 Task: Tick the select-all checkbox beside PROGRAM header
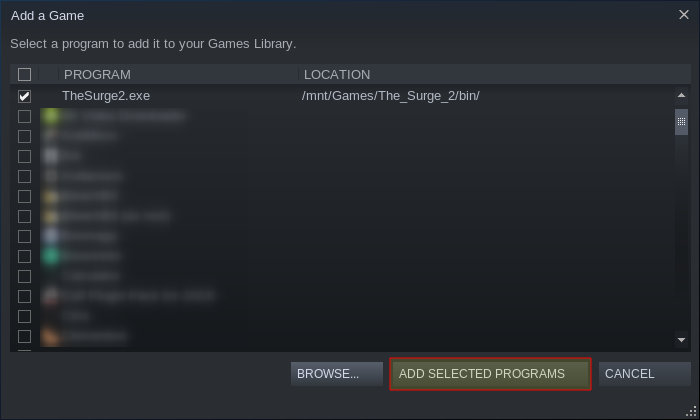click(x=25, y=74)
